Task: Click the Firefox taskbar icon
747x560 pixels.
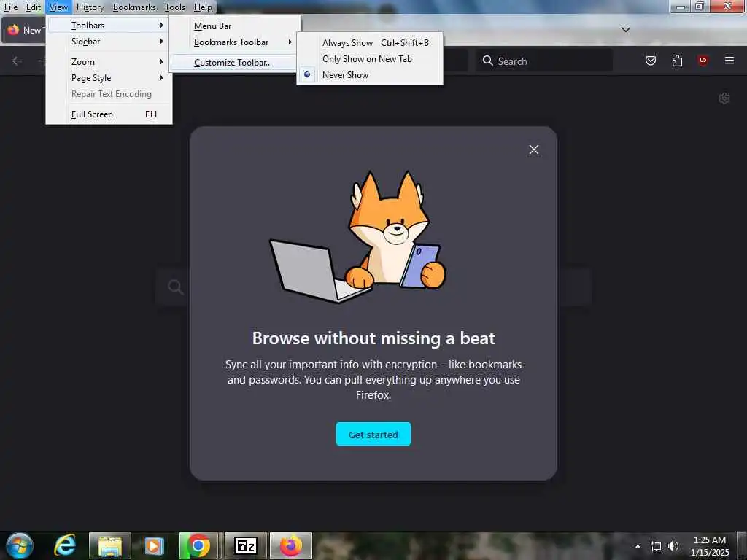Action: pyautogui.click(x=291, y=545)
